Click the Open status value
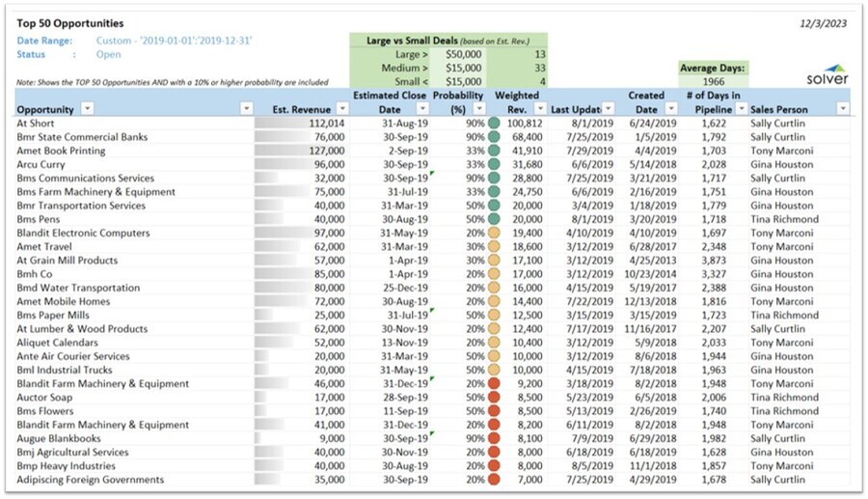Image resolution: width=868 pixels, height=499 pixels. (109, 54)
